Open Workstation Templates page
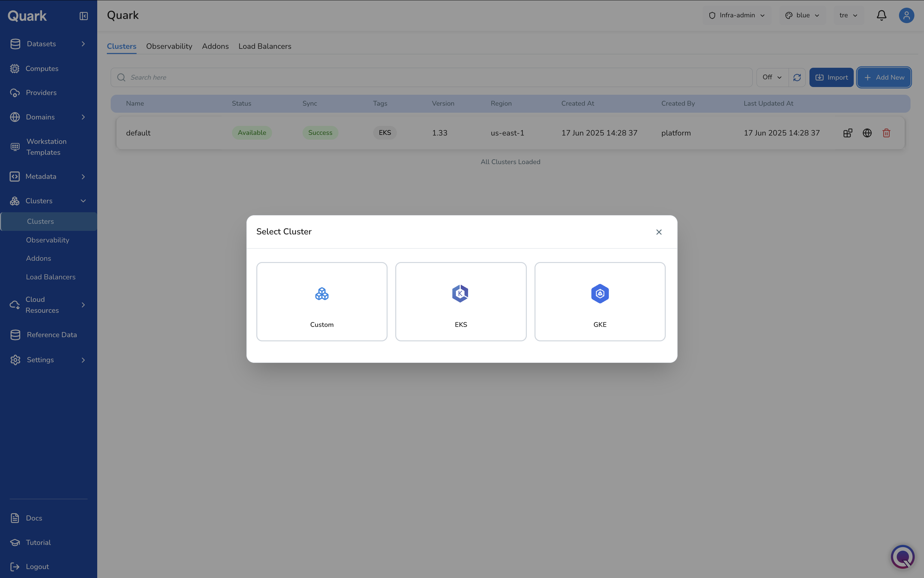 [47, 147]
